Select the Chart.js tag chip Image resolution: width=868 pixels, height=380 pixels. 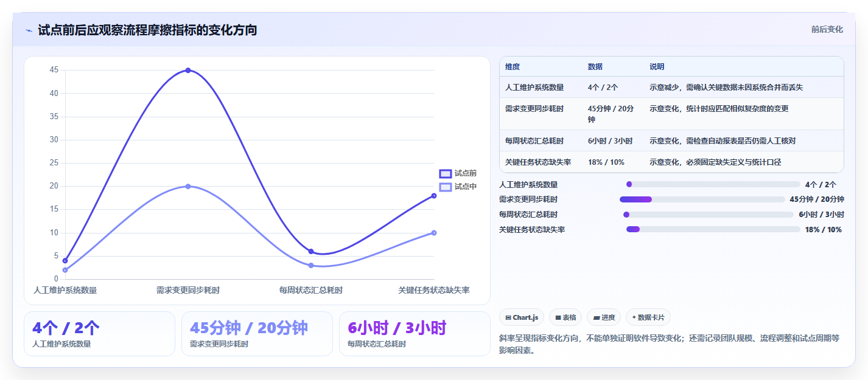pos(522,317)
